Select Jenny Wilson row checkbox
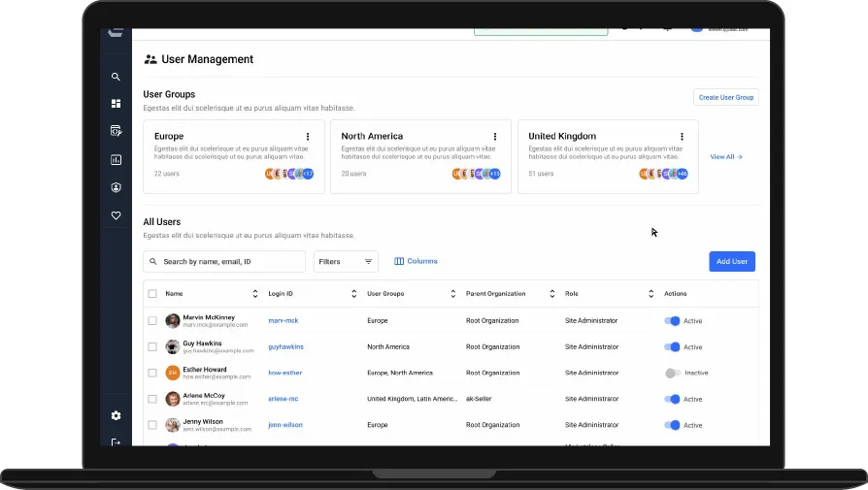 (x=152, y=425)
